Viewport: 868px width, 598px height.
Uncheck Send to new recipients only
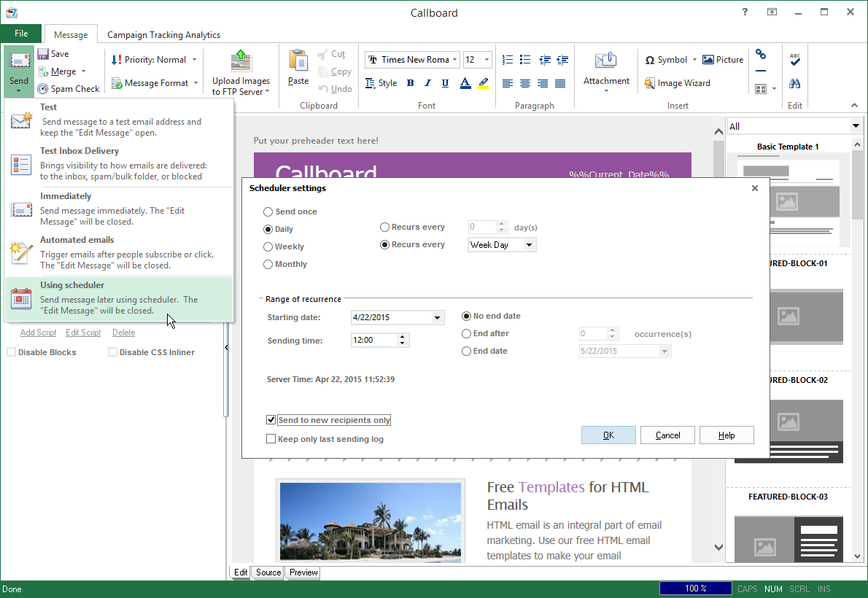(271, 421)
